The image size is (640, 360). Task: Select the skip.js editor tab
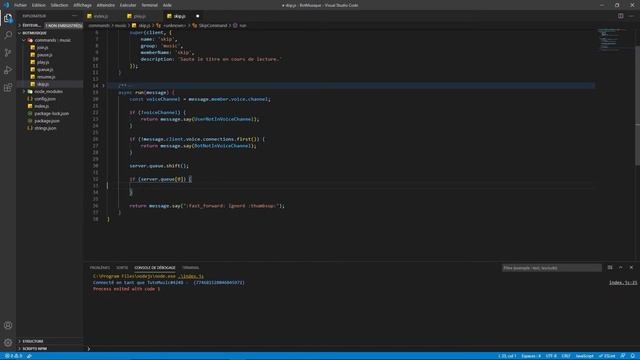[180, 16]
